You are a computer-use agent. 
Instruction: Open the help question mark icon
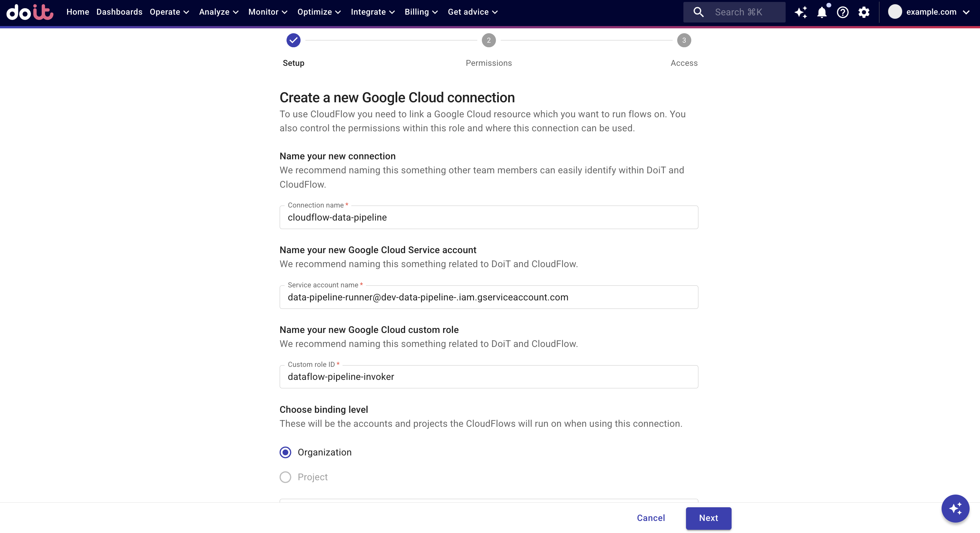(x=843, y=12)
